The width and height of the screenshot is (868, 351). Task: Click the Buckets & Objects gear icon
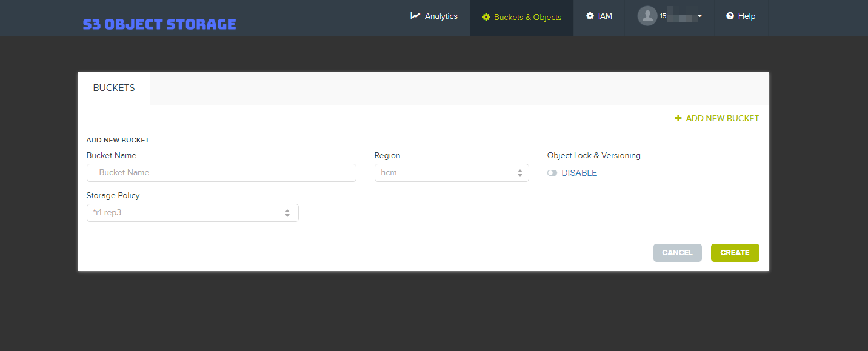coord(486,17)
